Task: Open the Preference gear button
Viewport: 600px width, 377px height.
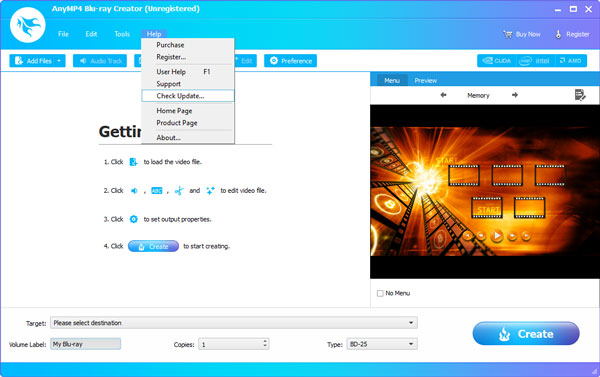Action: [290, 61]
